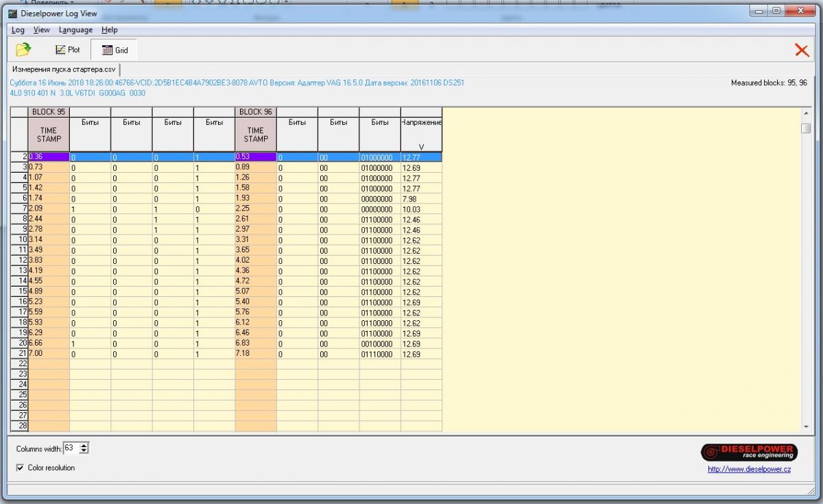Open a log file with folder icon

[x=23, y=49]
